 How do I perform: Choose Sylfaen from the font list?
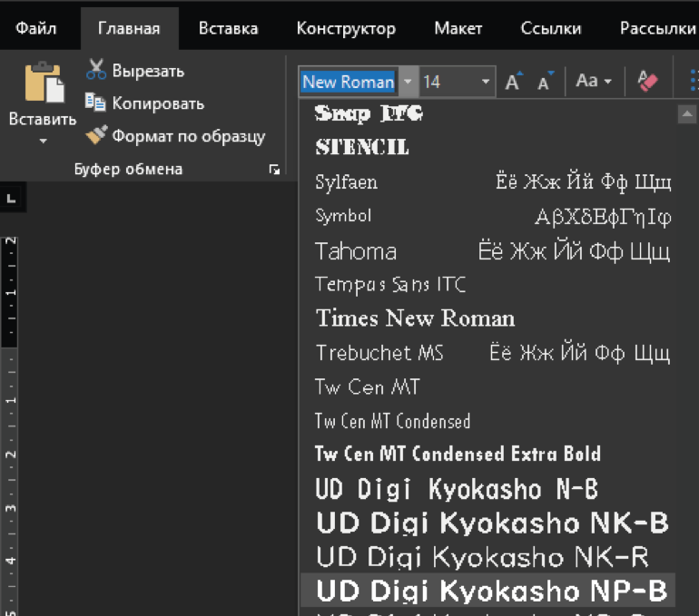487,181
